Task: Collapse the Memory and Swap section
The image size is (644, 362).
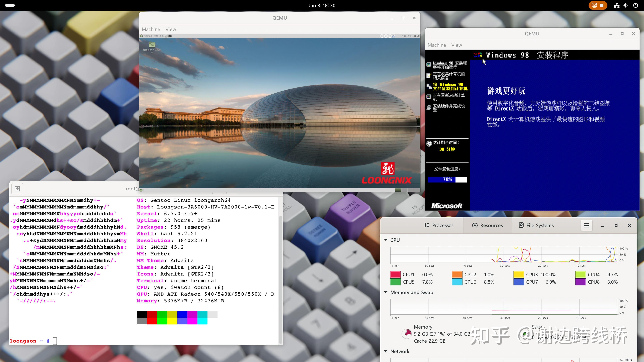Action: click(x=386, y=292)
